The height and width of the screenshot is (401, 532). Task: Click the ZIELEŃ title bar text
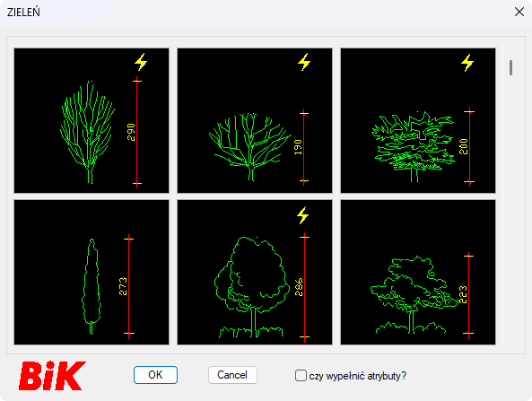[x=23, y=13]
